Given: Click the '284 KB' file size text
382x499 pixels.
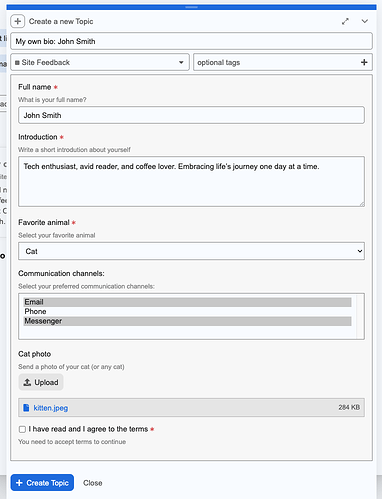Looking at the screenshot, I should 349,407.
